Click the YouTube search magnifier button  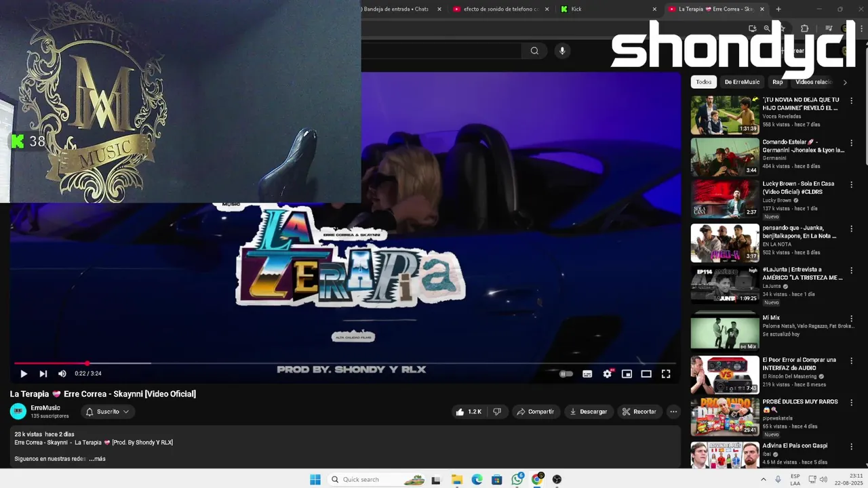pyautogui.click(x=534, y=51)
